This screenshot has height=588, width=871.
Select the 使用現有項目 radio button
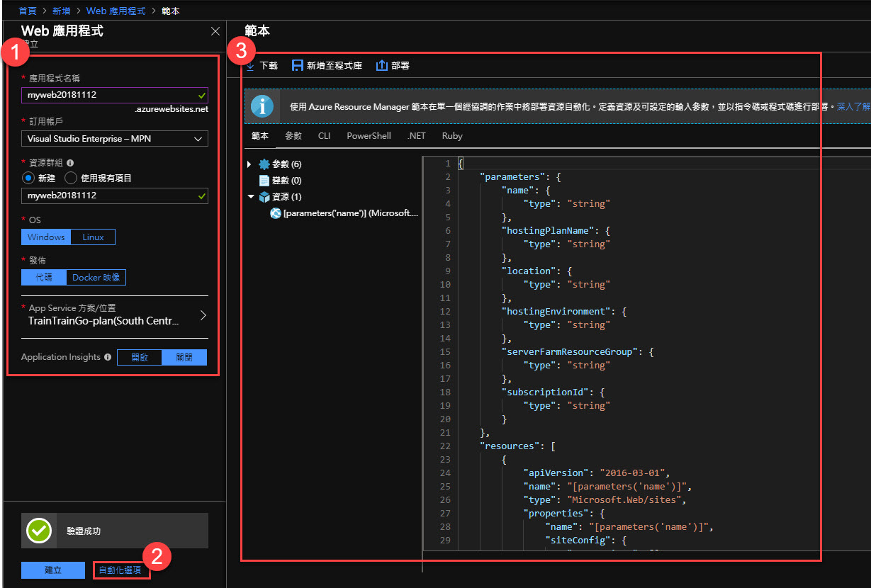[71, 178]
